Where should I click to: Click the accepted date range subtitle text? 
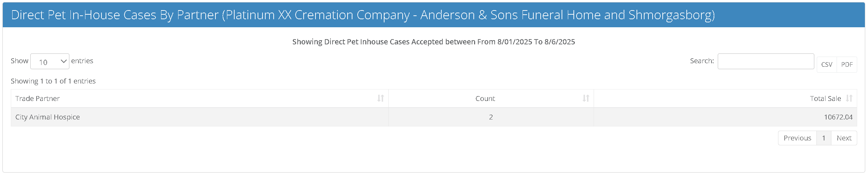434,42
